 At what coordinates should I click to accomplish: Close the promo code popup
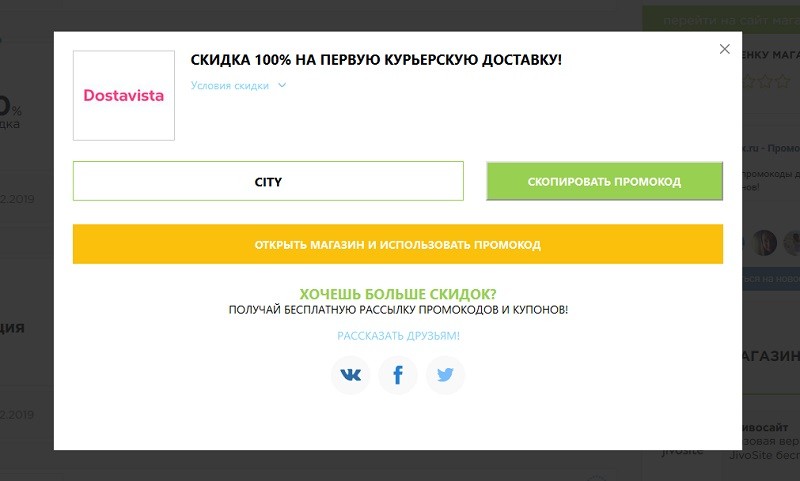click(x=724, y=49)
